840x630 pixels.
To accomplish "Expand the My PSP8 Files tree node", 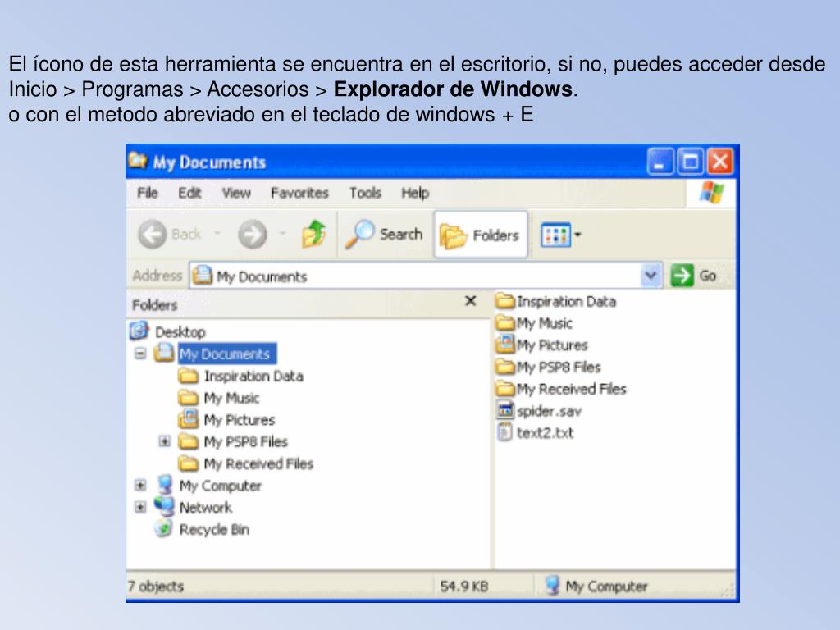I will [x=165, y=441].
